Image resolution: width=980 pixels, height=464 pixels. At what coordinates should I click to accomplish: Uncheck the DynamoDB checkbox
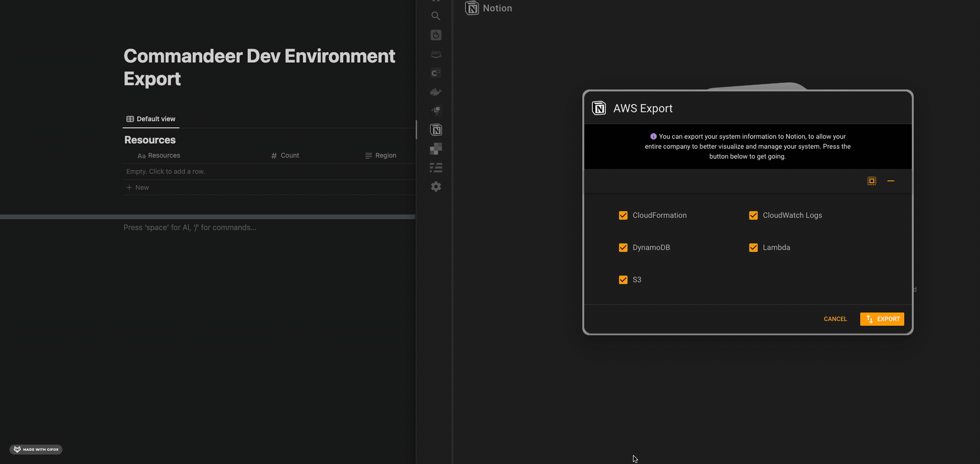tap(623, 247)
